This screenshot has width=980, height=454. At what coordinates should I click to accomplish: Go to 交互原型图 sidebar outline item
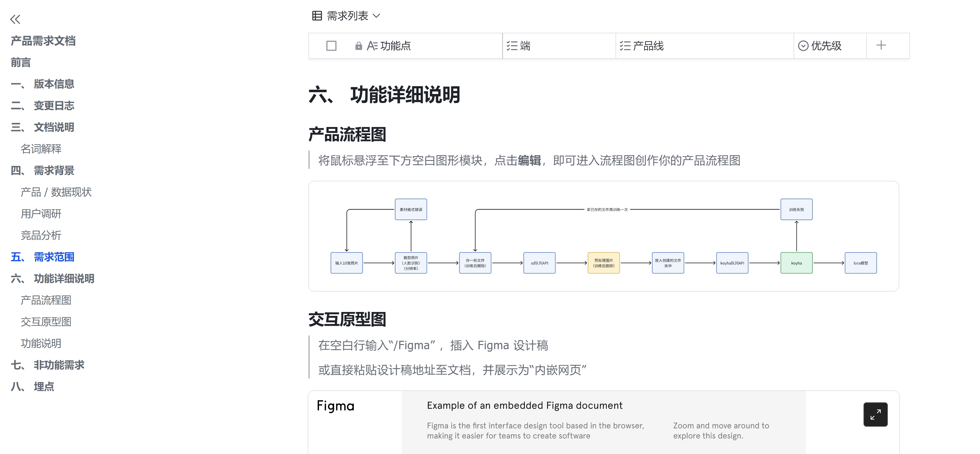[46, 322]
